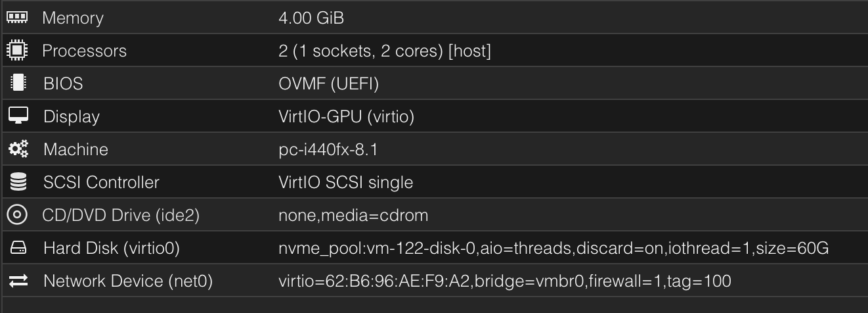Image resolution: width=868 pixels, height=313 pixels.
Task: Click the Display monitor icon
Action: coord(18,116)
